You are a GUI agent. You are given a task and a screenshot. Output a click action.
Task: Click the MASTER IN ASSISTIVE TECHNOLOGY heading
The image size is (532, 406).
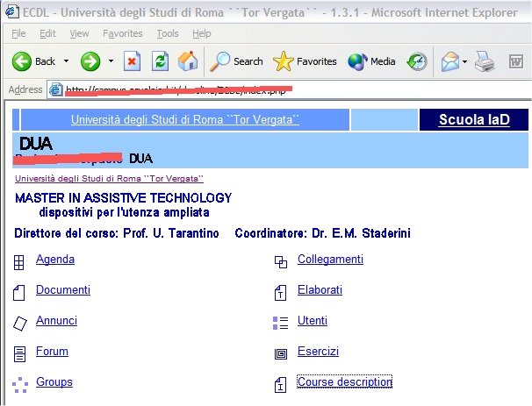click(x=124, y=198)
